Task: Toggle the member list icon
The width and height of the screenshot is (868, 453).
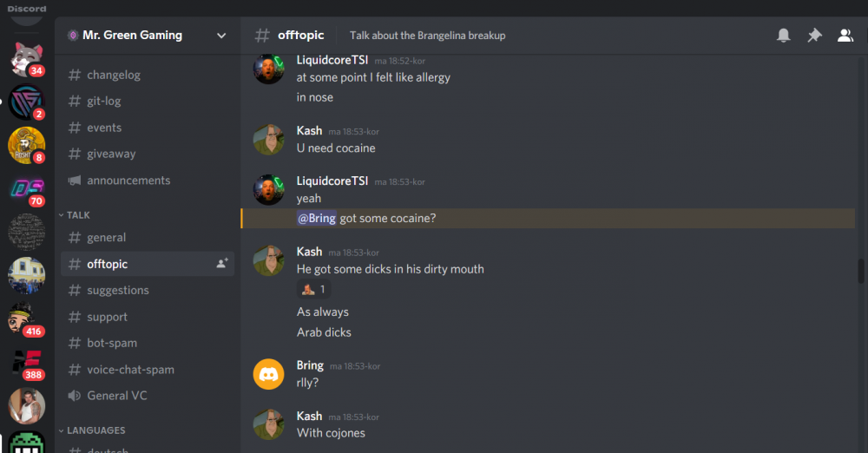Action: tap(845, 36)
